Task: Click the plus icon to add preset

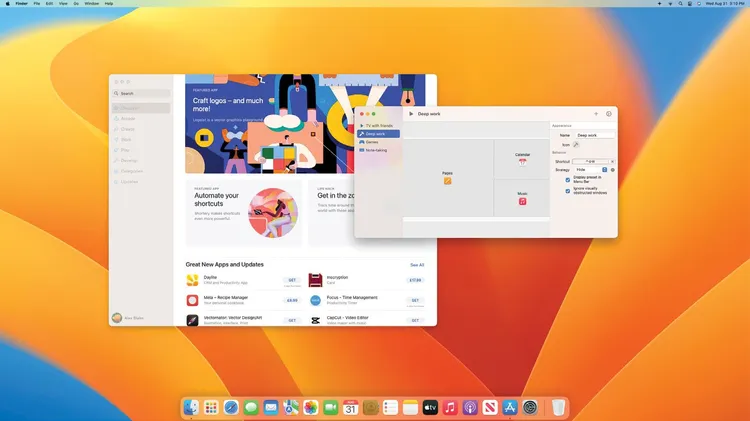Action: pos(596,114)
